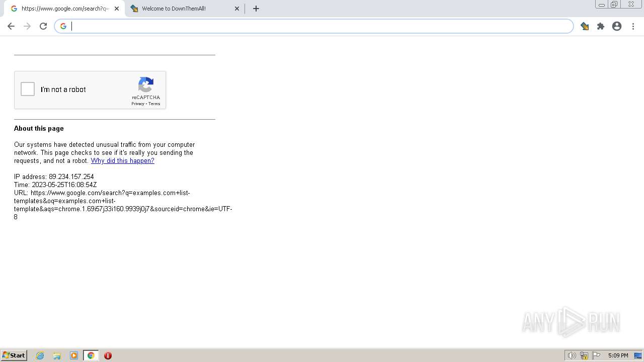The image size is (644, 362).
Task: Restore down the Chrome window
Action: (x=614, y=5)
